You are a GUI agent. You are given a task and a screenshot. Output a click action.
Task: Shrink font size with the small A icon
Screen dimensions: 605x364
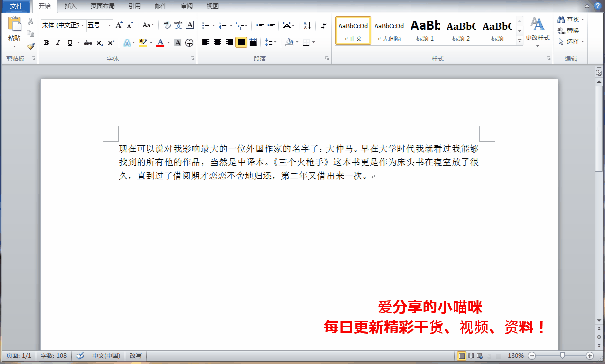[130, 25]
